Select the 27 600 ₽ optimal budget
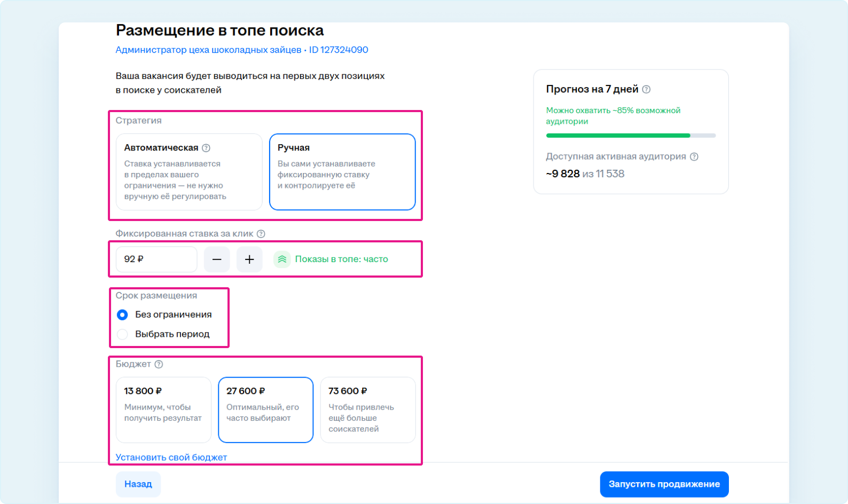Image resolution: width=848 pixels, height=504 pixels. coord(265,410)
